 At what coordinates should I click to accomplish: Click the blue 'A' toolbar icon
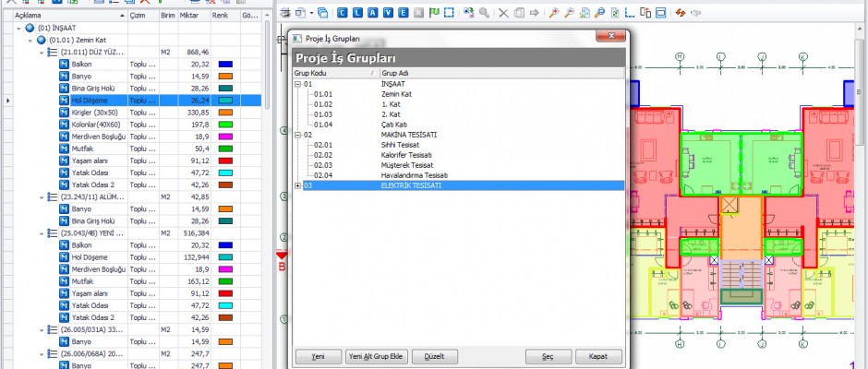click(x=372, y=13)
